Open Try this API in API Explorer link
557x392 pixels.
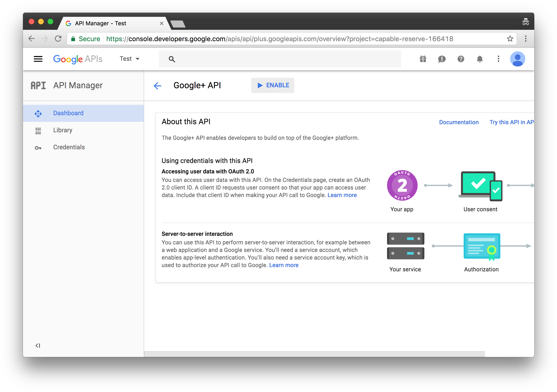[511, 122]
